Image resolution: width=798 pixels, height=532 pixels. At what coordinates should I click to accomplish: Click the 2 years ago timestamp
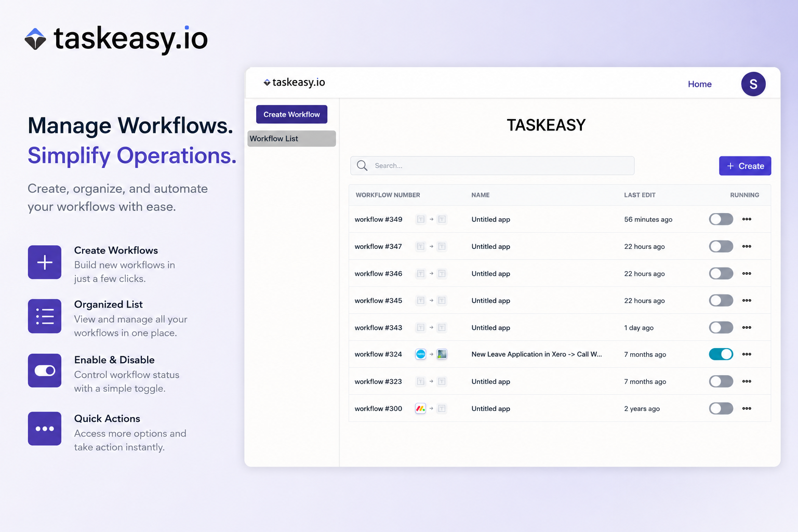(642, 408)
